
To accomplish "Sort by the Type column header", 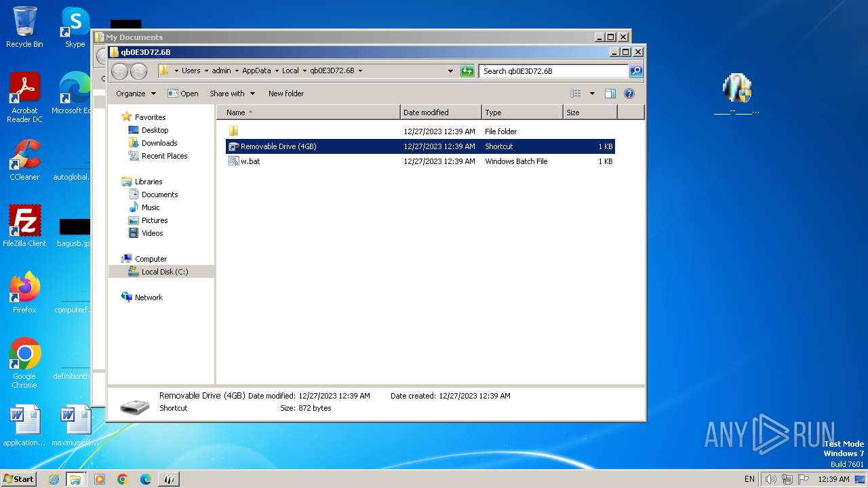I will [x=522, y=113].
